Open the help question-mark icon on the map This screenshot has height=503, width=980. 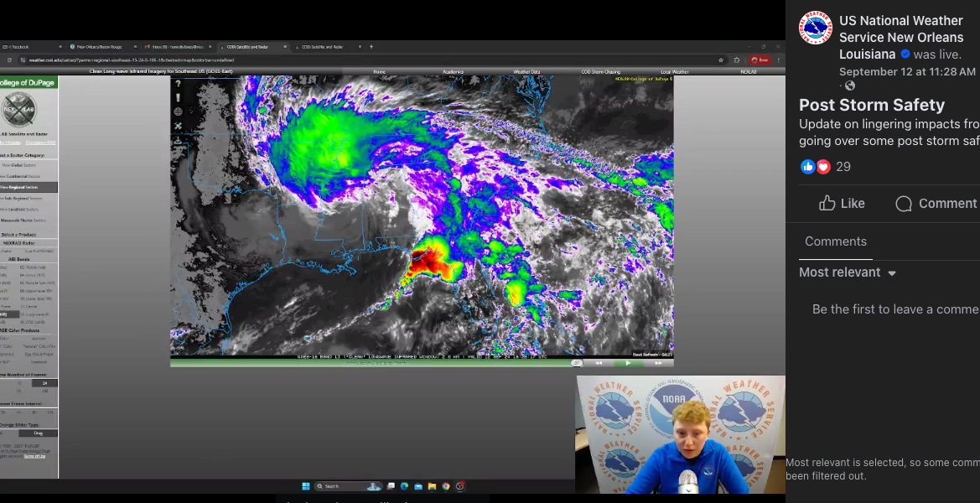[178, 82]
